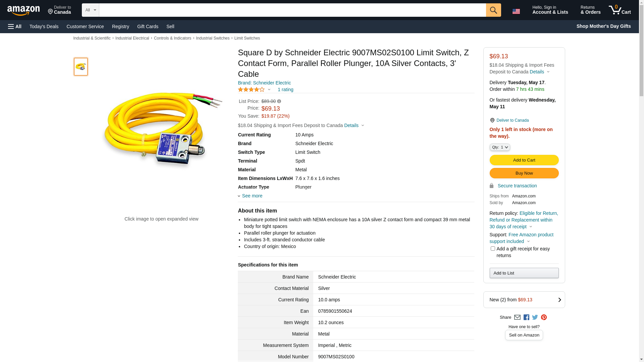This screenshot has width=644, height=362.
Task: Share product on Twitter icon
Action: 535,317
